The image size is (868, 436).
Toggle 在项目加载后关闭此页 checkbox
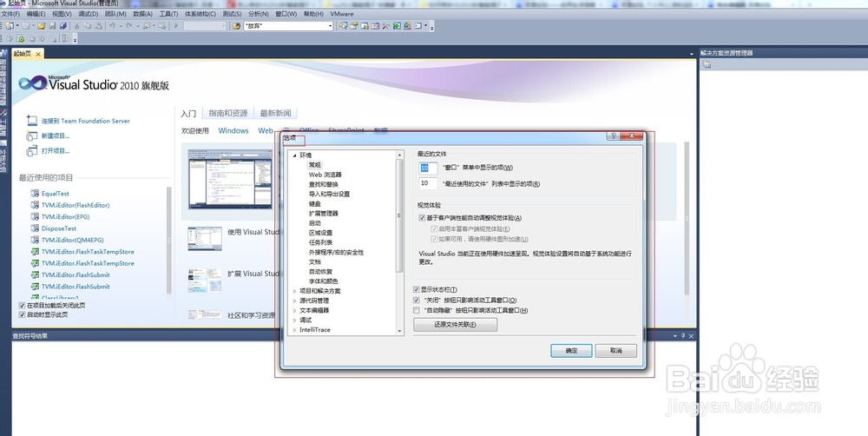click(23, 305)
